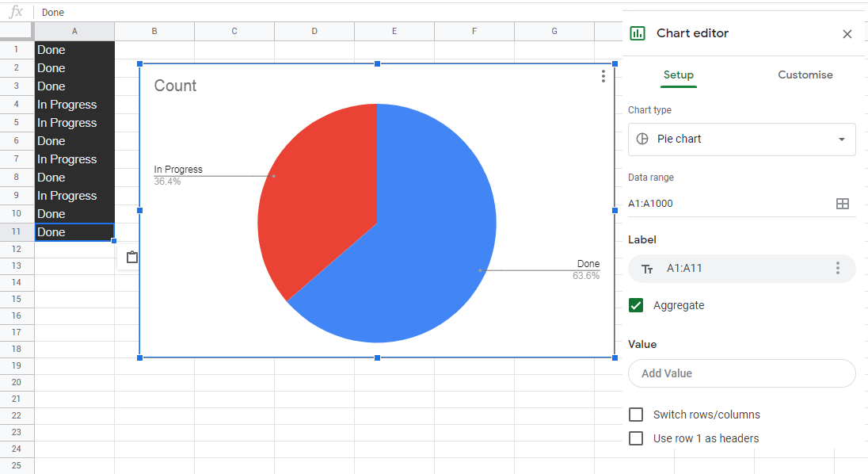Click cell A5 containing In Progress

pos(74,123)
